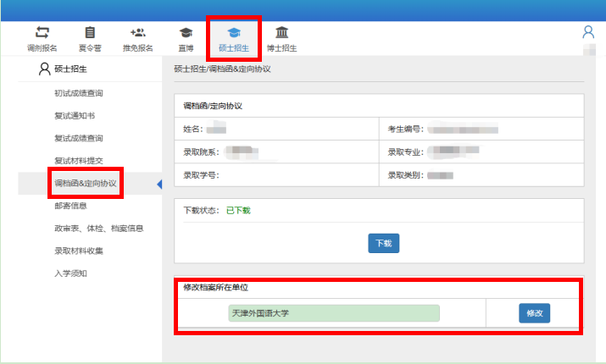Screen dimensions: 606x364
Task: Select 调档函&定向协议 sidebar item
Action: tap(86, 183)
